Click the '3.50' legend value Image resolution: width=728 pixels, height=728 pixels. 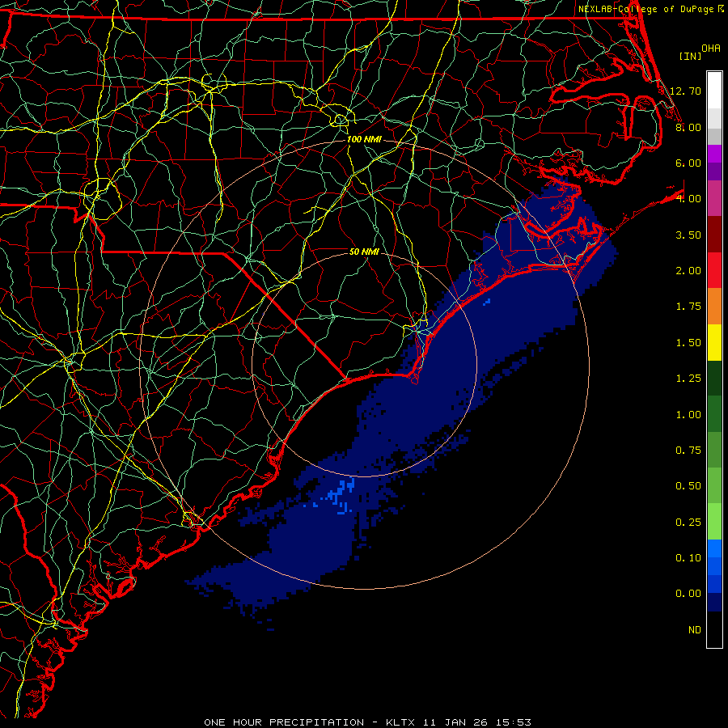pos(688,235)
